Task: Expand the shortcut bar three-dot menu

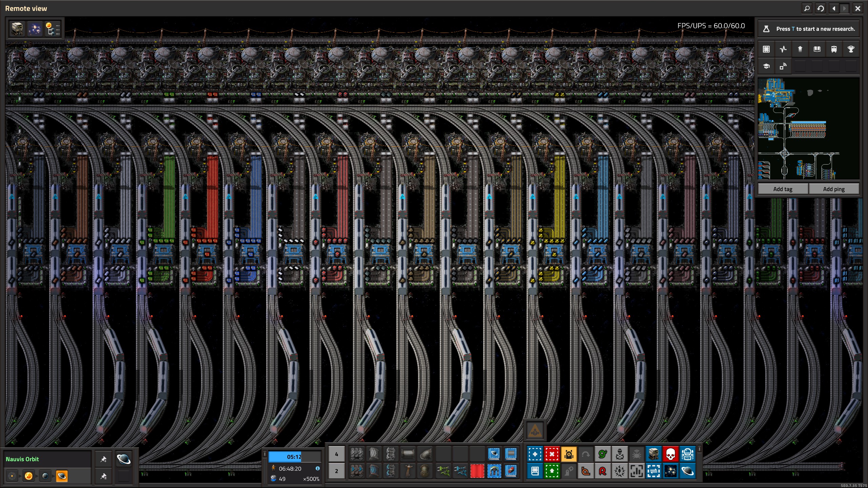Action: click(x=699, y=449)
